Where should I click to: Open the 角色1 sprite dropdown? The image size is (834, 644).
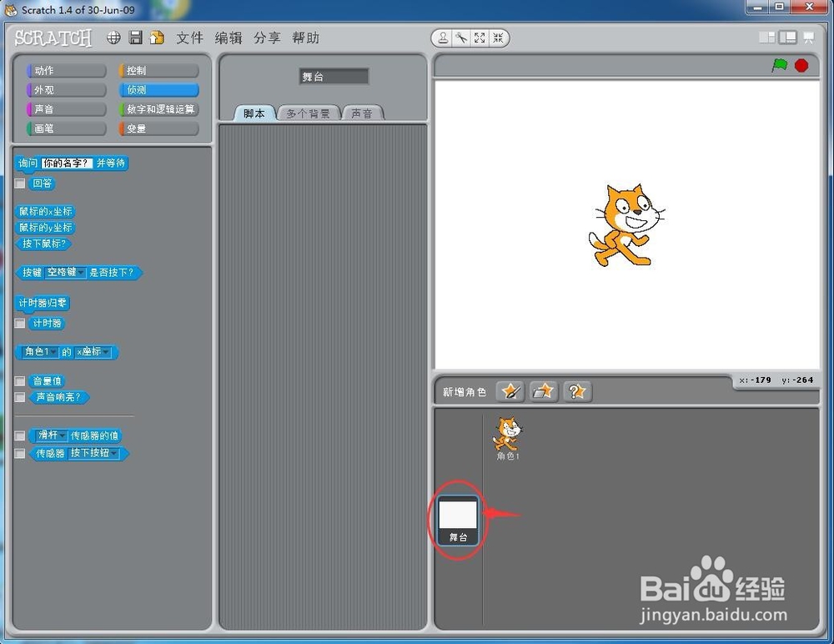click(40, 352)
